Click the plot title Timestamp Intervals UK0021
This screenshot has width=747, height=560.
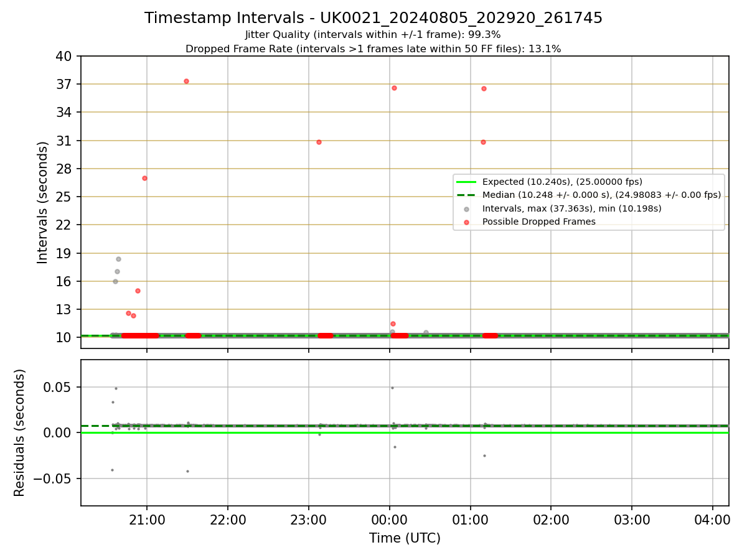pyautogui.click(x=374, y=18)
